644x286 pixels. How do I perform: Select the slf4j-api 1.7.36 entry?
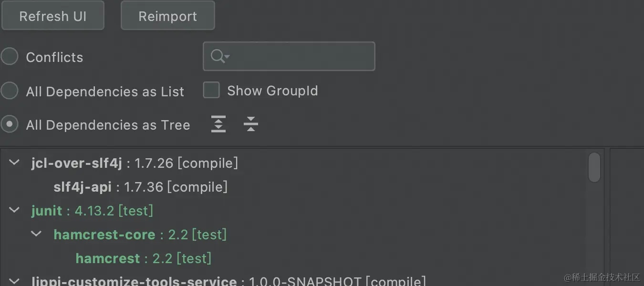(141, 187)
